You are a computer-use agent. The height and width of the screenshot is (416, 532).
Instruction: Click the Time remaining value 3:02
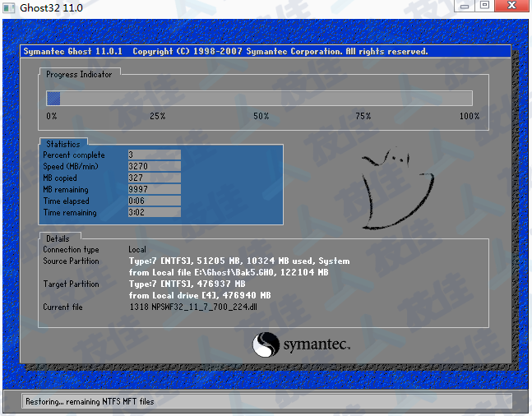tap(155, 212)
